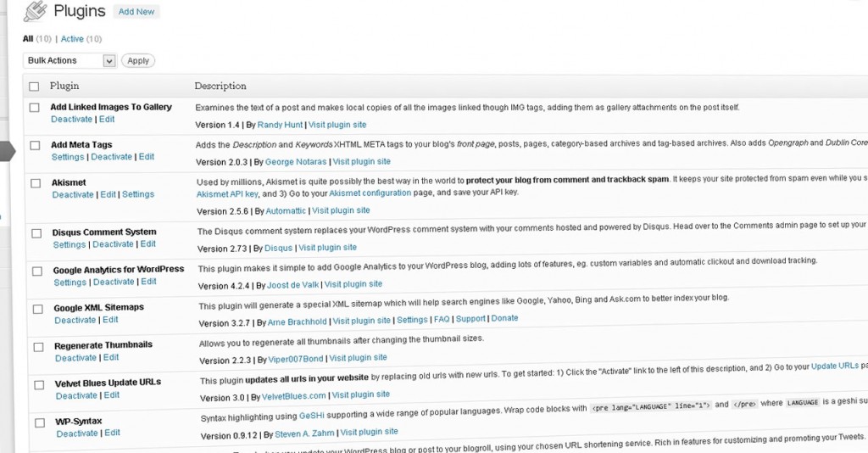This screenshot has height=453, width=868.
Task: Open Google XML Sitemaps Support link
Action: 470,319
